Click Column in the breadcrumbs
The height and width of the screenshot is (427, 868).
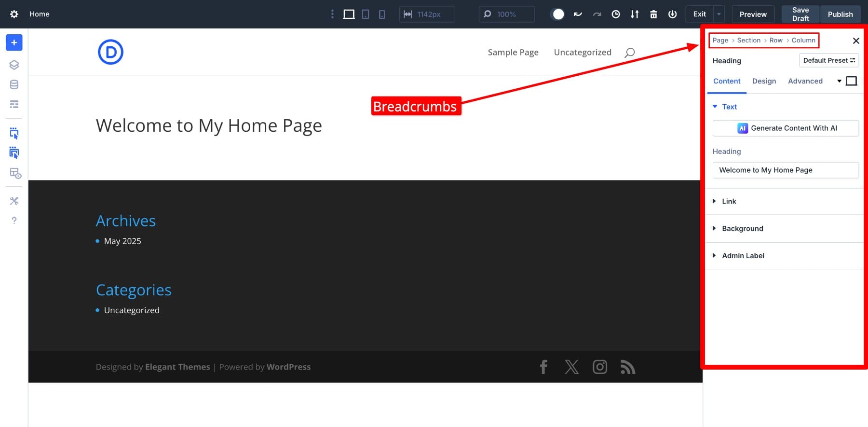[803, 41]
